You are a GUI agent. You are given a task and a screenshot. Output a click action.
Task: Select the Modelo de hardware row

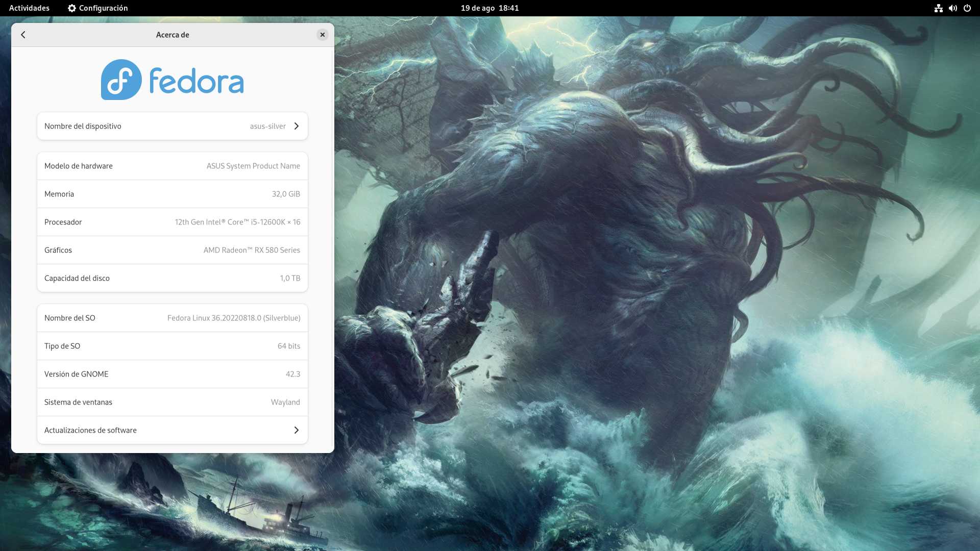[x=172, y=166]
